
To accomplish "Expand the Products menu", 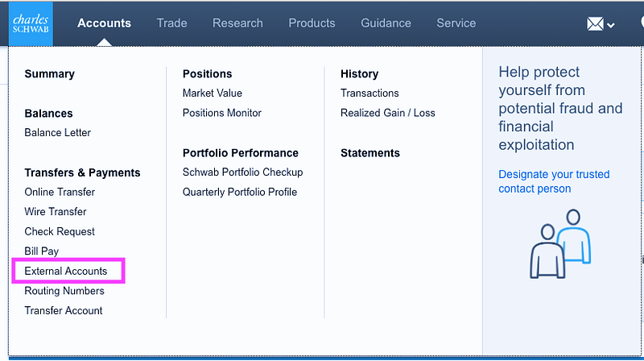I will 312,23.
